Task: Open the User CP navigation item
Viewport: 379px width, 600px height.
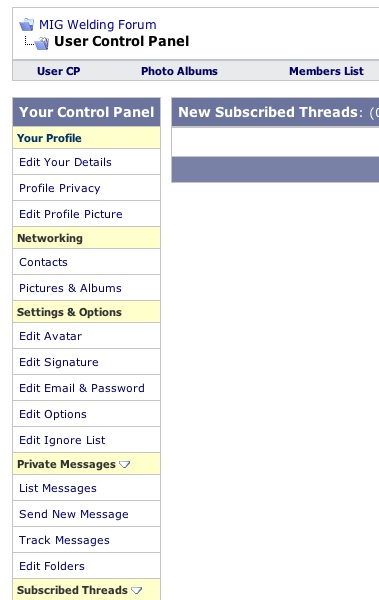Action: [x=59, y=71]
